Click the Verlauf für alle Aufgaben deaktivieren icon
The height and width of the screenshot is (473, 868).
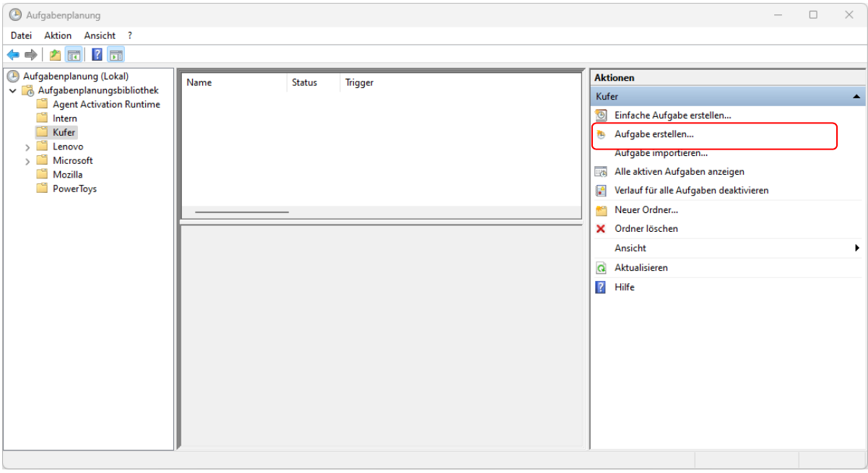pyautogui.click(x=601, y=191)
